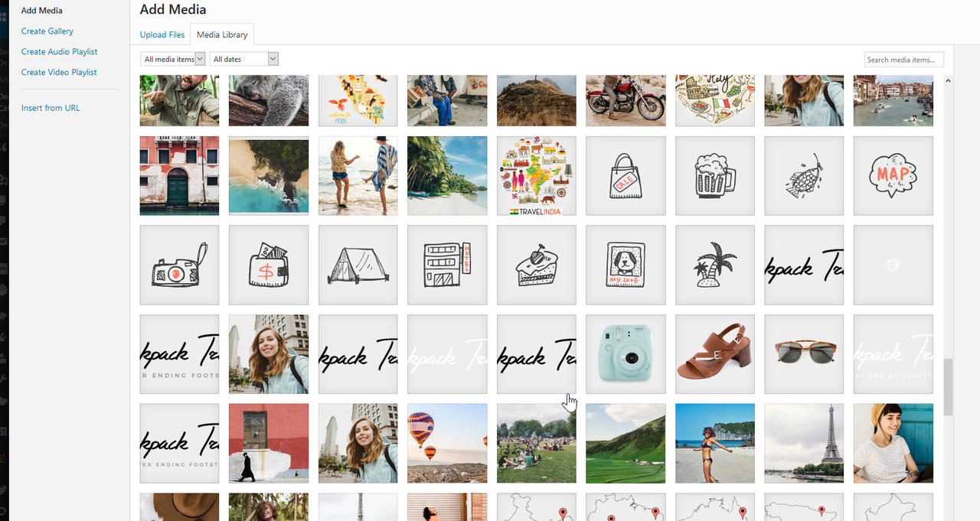Select the white logo without tagline thumbnail

pyautogui.click(x=447, y=354)
